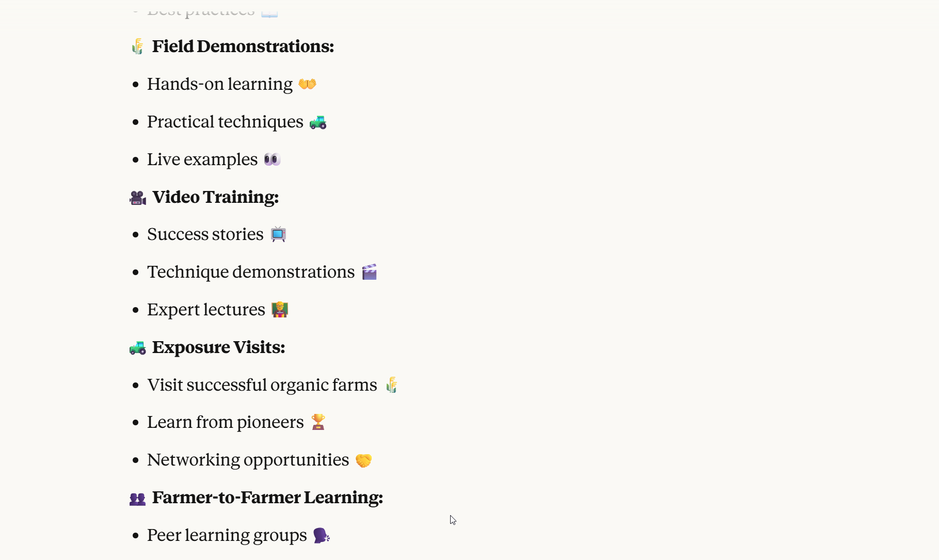The height and width of the screenshot is (560, 939).
Task: Click the crop emoji beside Field Demonstrations heading
Action: coord(137,46)
